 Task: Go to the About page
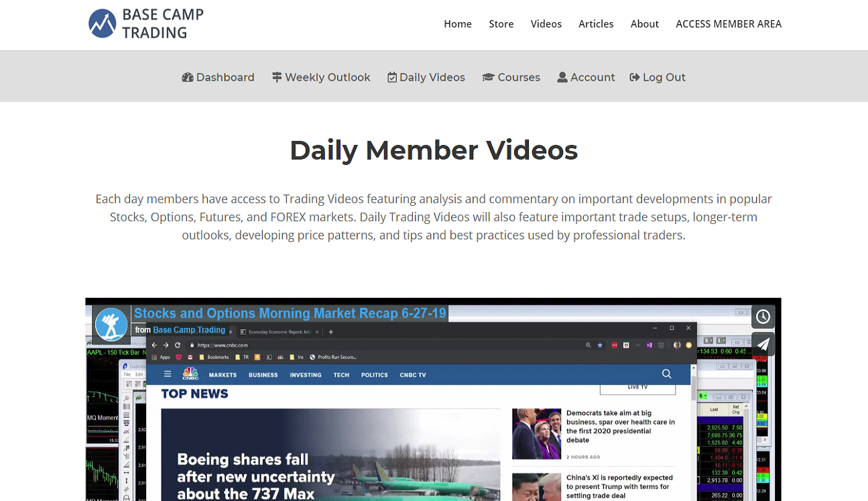tap(645, 24)
